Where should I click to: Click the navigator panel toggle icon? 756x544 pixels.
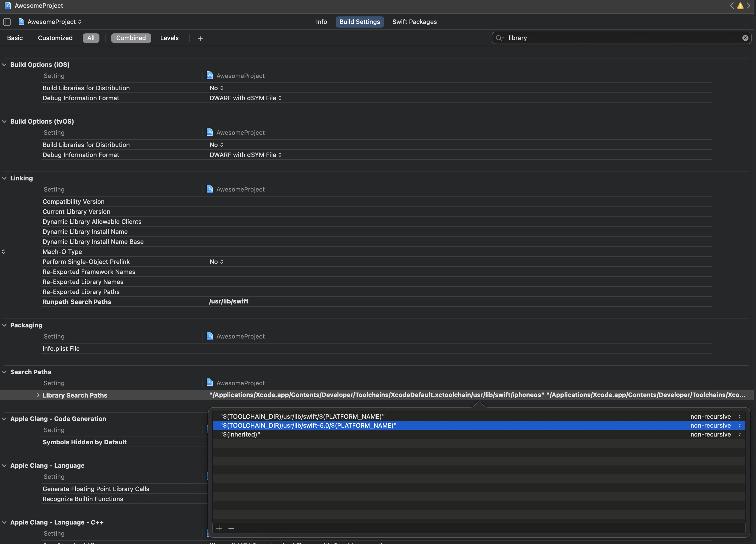click(6, 22)
